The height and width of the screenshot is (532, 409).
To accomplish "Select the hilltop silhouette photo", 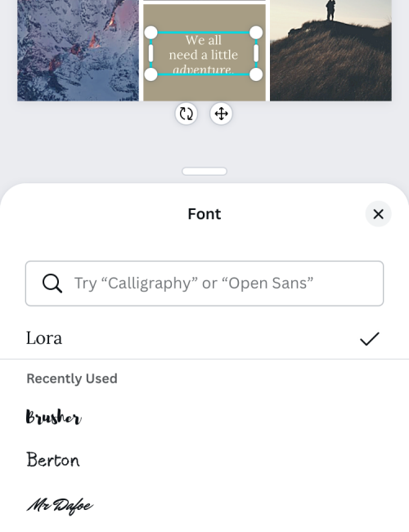I will (330, 50).
